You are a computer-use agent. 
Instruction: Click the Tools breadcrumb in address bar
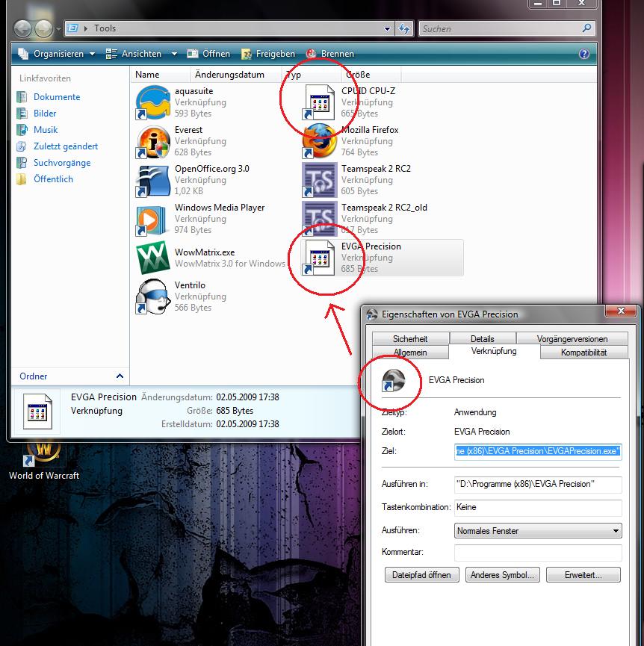[x=105, y=28]
